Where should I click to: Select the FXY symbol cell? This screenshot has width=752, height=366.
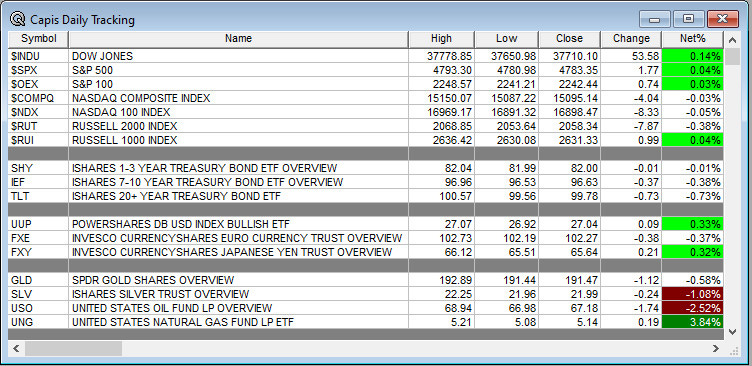click(x=38, y=252)
